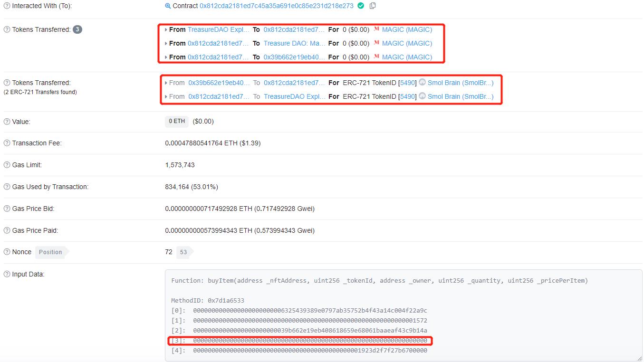Image resolution: width=644 pixels, height=362 pixels.
Task: Click the help icon next to Value
Action: tap(7, 122)
